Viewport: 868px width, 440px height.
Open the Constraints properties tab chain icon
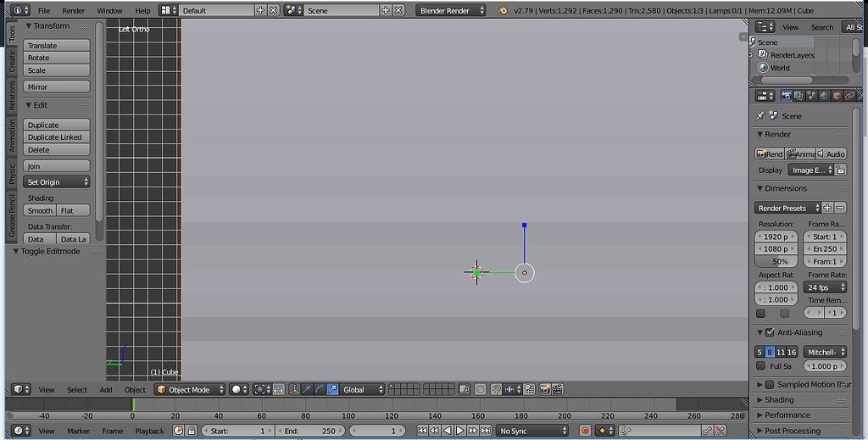pos(849,96)
